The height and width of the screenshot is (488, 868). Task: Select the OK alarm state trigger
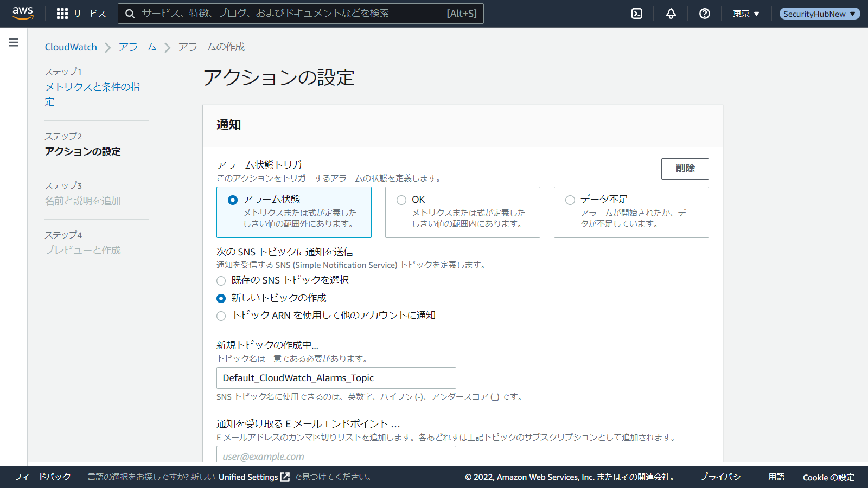[401, 200]
